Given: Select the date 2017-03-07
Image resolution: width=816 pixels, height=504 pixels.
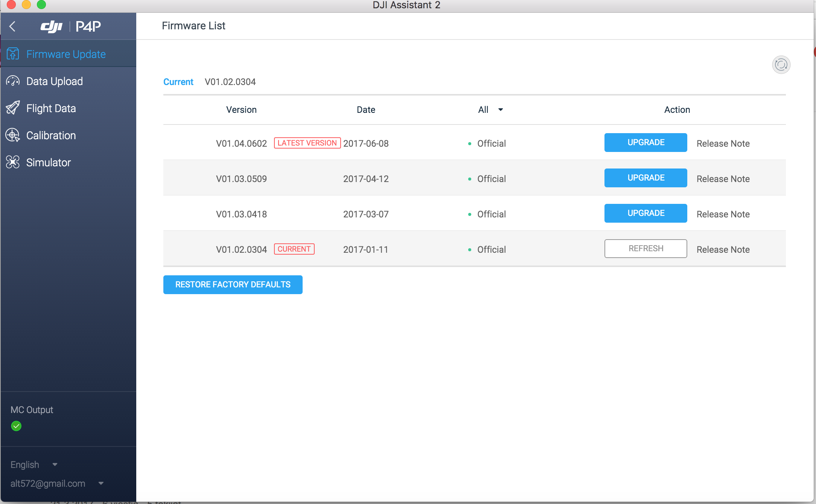Looking at the screenshot, I should point(366,214).
